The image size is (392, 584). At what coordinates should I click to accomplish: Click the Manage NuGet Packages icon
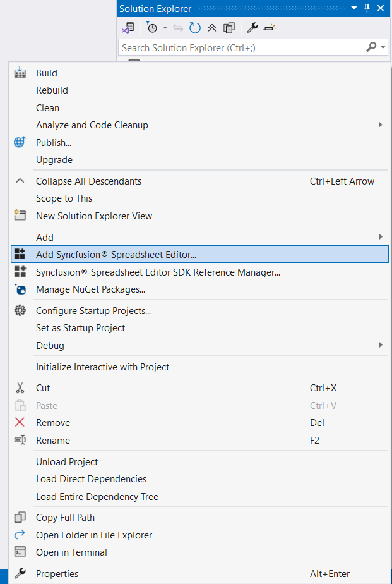[x=20, y=291]
